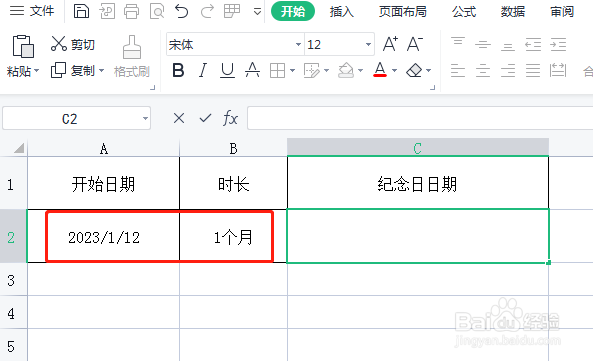Apply the cell fill color
This screenshot has height=361, width=593.
point(346,71)
